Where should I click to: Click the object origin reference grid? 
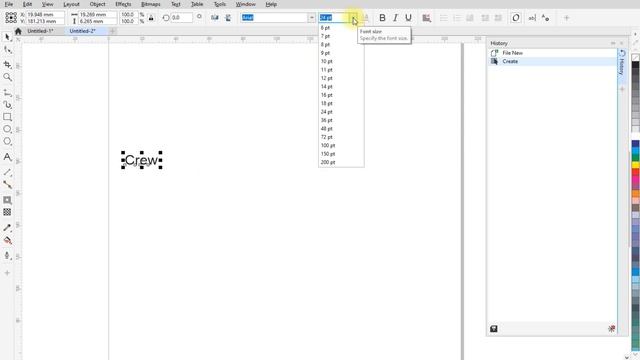tap(11, 18)
